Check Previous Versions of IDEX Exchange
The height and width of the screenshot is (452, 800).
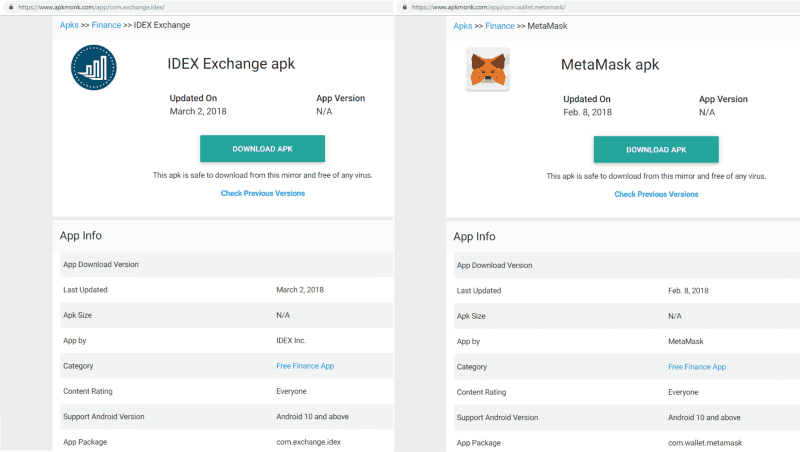pyautogui.click(x=263, y=193)
